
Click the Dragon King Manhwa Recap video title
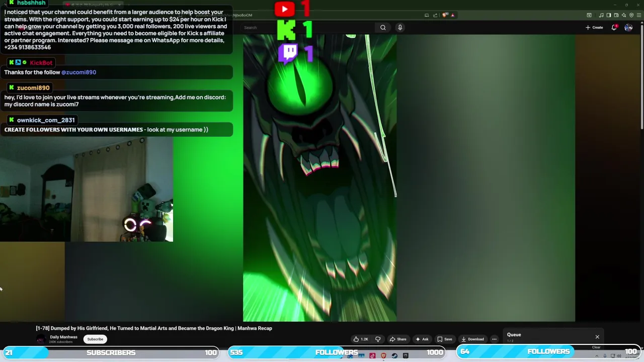pos(154,328)
